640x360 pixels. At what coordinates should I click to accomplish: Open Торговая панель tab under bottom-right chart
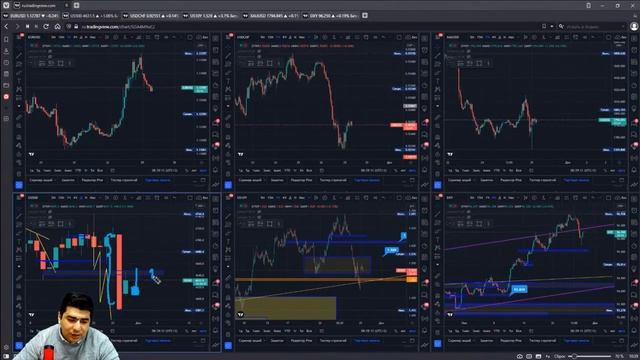[x=576, y=340]
